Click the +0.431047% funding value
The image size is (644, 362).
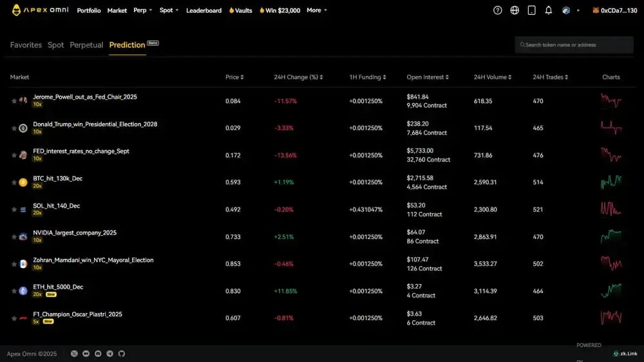click(x=366, y=209)
